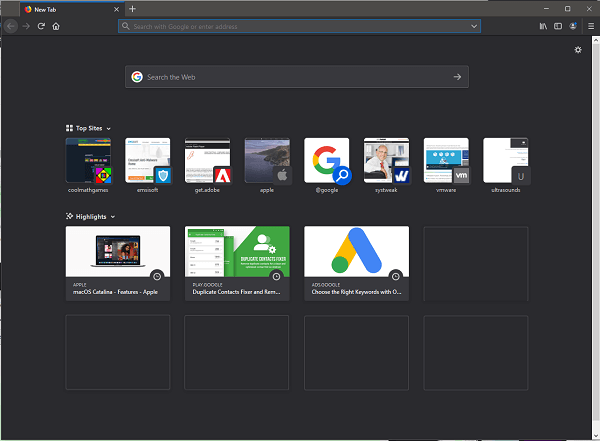Open a new tab with plus icon

pyautogui.click(x=132, y=9)
